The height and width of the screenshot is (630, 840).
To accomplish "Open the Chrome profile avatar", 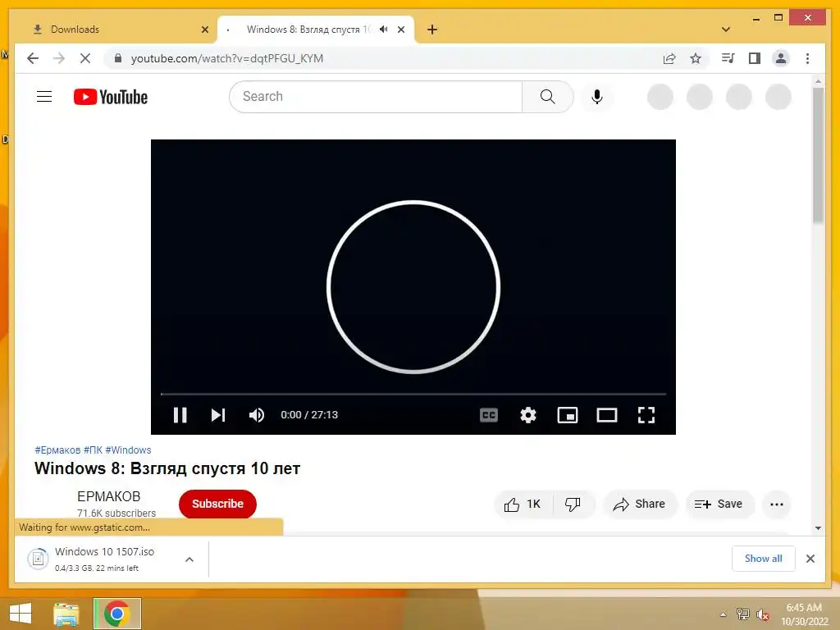I will [781, 58].
